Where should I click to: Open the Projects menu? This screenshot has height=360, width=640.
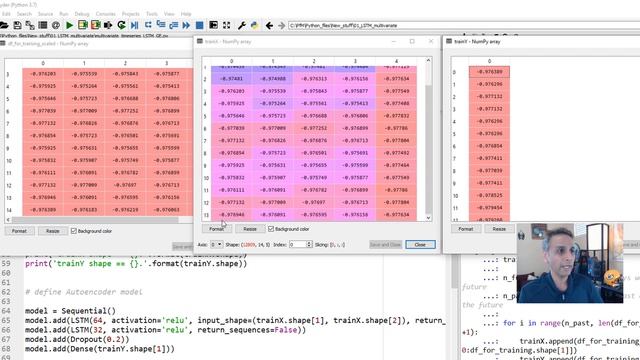point(131,14)
